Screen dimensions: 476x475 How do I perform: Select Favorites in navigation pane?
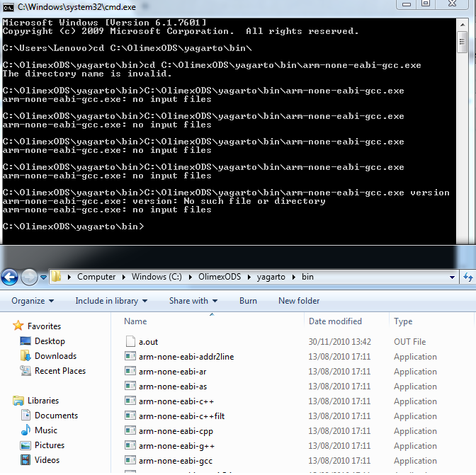44,326
